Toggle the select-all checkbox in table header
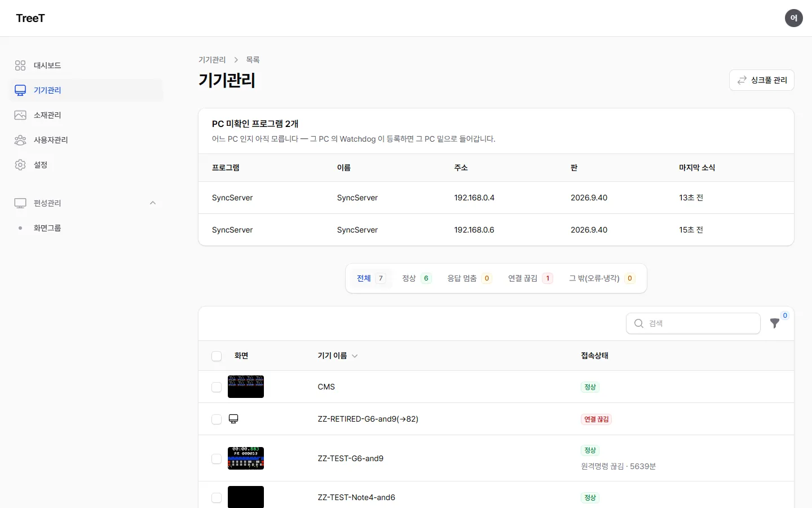Viewport: 812px width, 508px height. (x=217, y=356)
